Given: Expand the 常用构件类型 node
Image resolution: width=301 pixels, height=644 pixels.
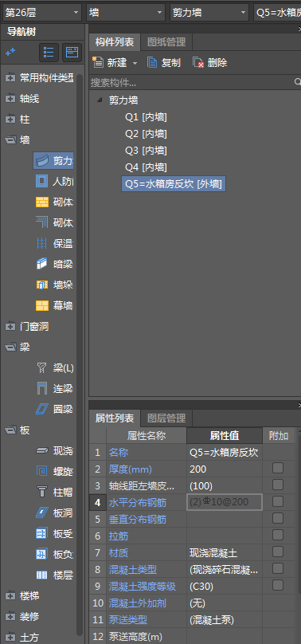Looking at the screenshot, I should (x=10, y=77).
